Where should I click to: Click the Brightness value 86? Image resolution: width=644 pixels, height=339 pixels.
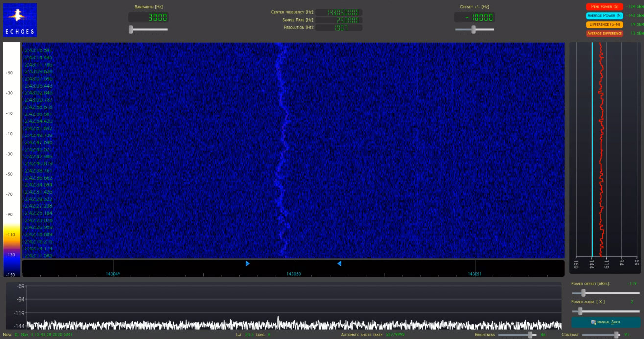click(543, 335)
